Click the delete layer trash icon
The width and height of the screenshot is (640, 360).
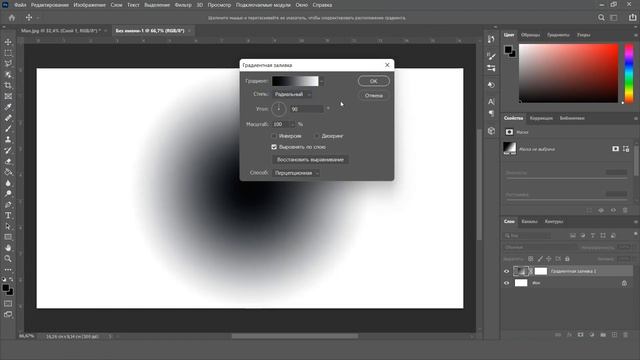[x=625, y=335]
